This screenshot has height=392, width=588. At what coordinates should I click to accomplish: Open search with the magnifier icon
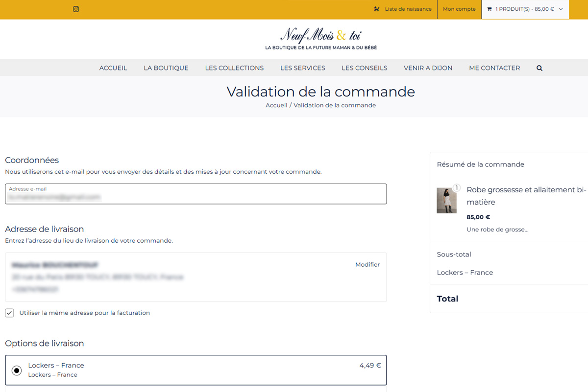(x=539, y=68)
